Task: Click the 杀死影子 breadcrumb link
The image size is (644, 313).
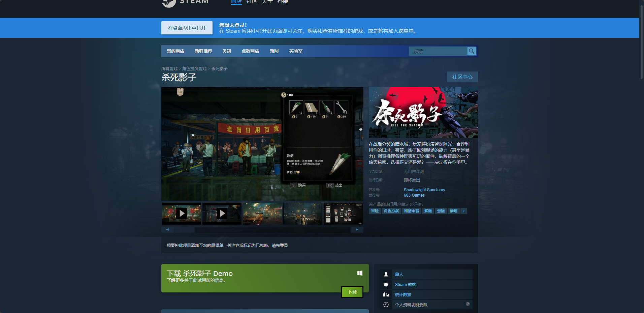Action: (x=219, y=69)
